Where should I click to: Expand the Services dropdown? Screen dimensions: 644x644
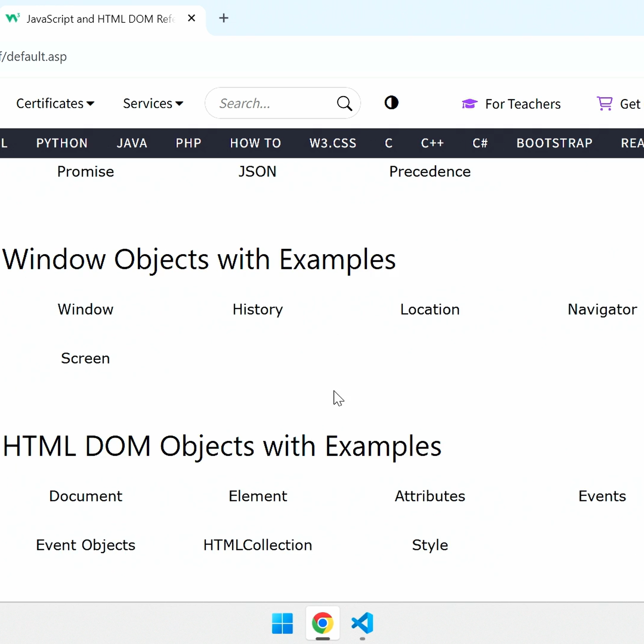pyautogui.click(x=153, y=103)
